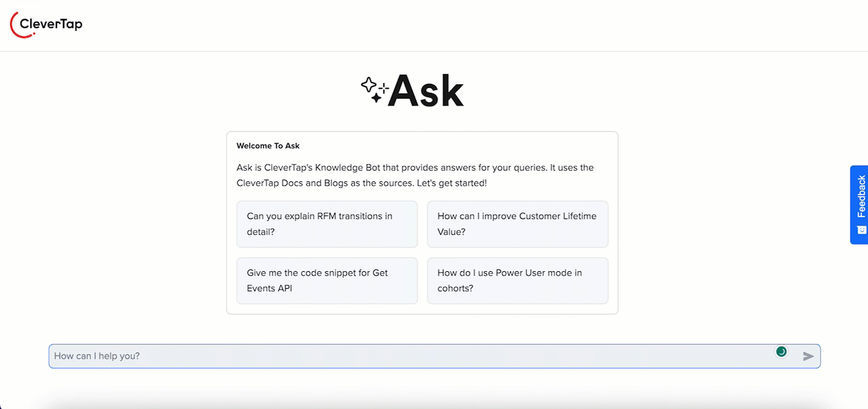Pick the Get Events API code snippet prompt
The width and height of the screenshot is (868, 409).
coord(327,280)
